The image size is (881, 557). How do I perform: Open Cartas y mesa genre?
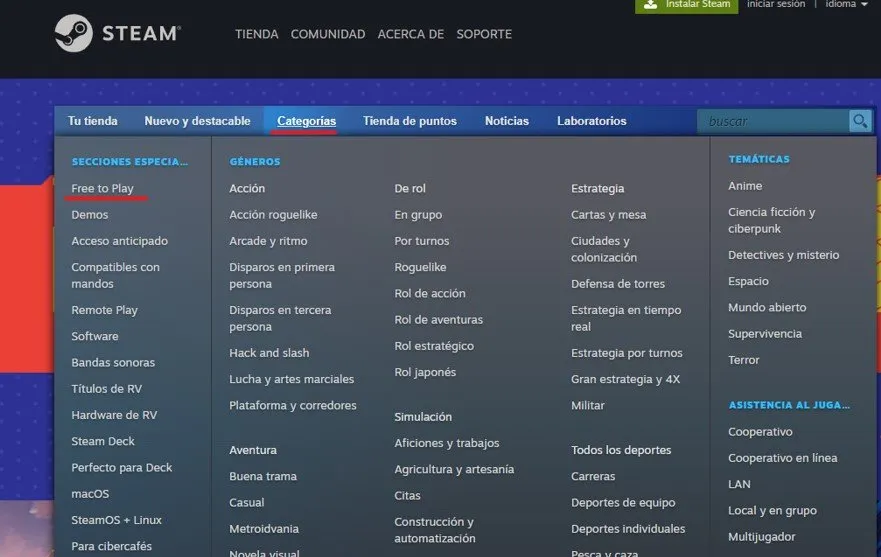coord(608,215)
